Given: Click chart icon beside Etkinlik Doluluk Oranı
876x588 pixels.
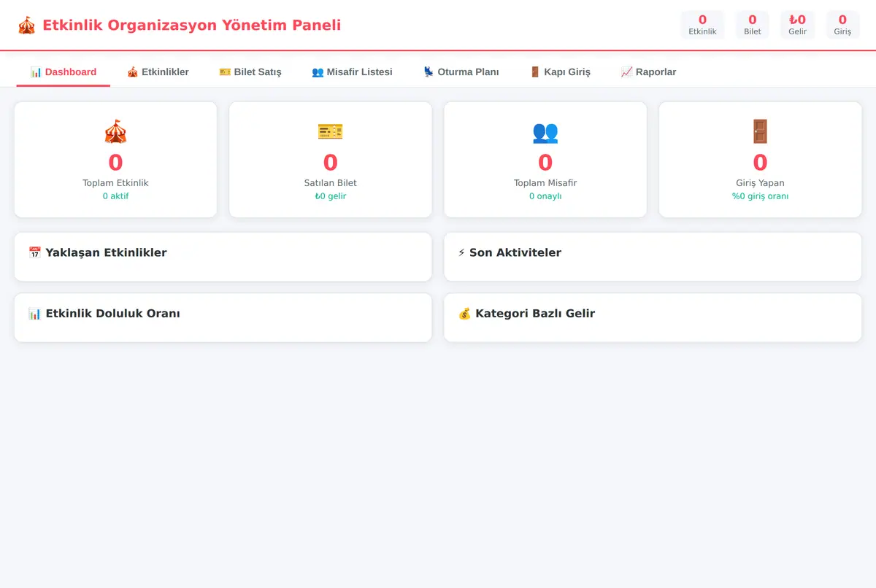Looking at the screenshot, I should (35, 314).
